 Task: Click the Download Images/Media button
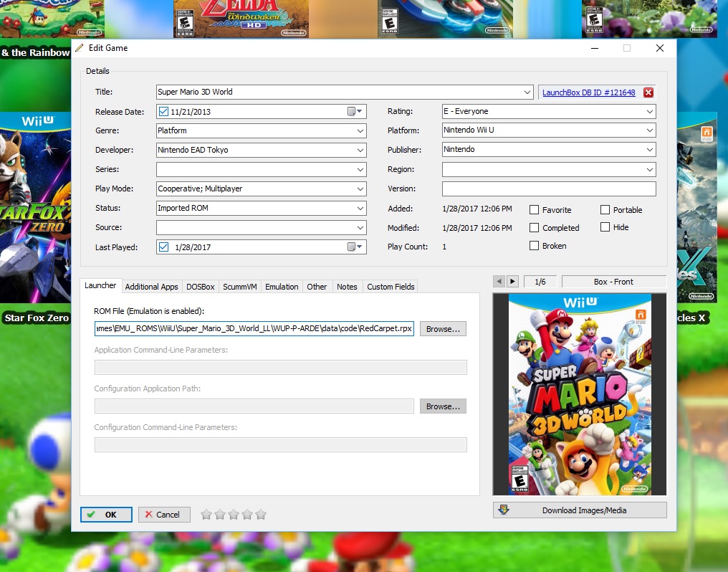coord(580,510)
